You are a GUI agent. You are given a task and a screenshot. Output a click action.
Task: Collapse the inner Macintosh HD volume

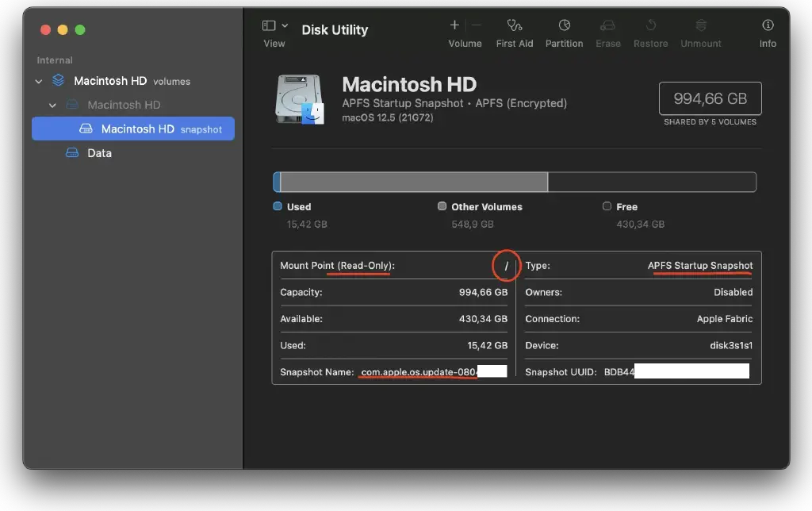[x=52, y=104]
